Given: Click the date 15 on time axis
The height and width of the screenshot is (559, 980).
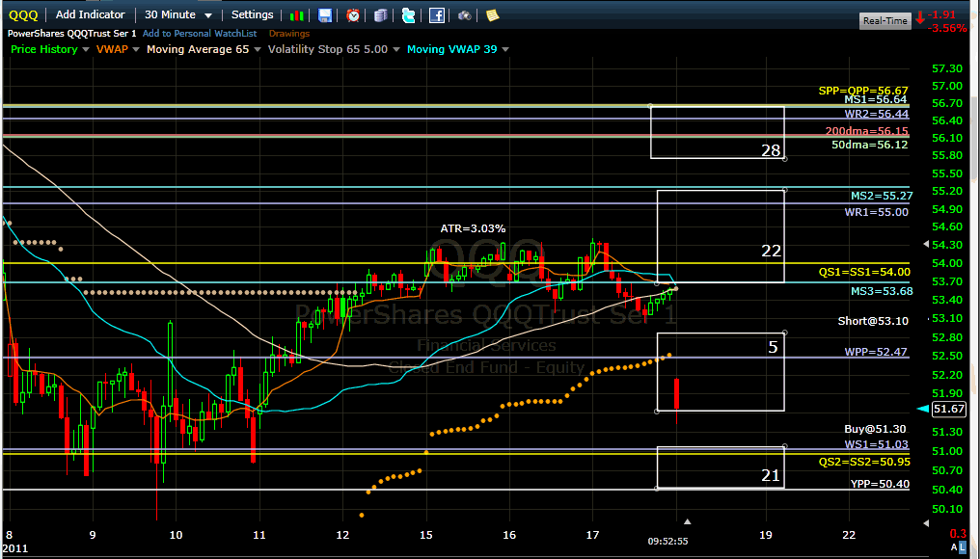Looking at the screenshot, I should coord(425,535).
